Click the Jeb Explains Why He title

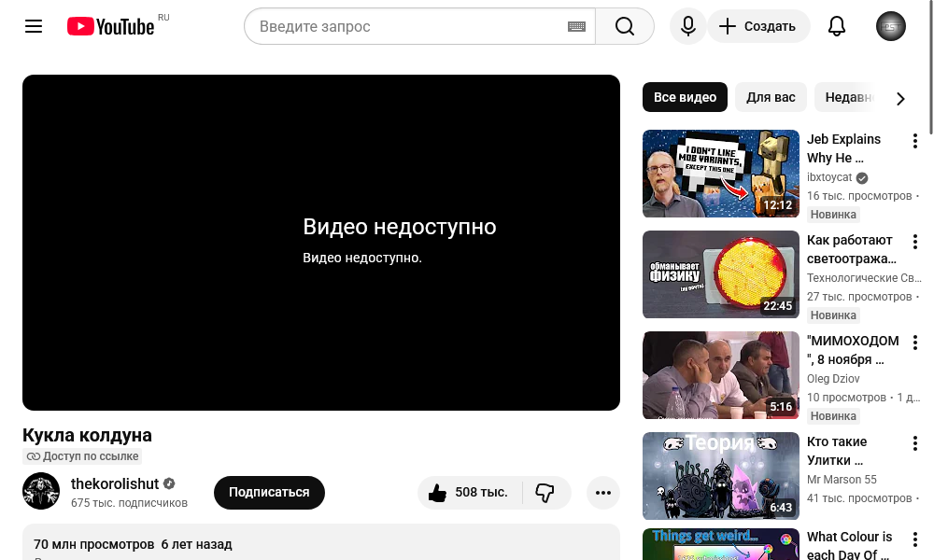[x=843, y=148]
